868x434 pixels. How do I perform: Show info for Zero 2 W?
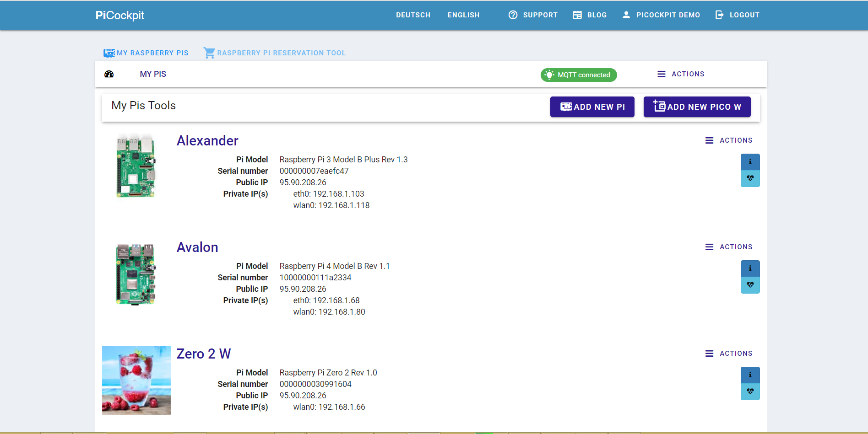click(750, 375)
